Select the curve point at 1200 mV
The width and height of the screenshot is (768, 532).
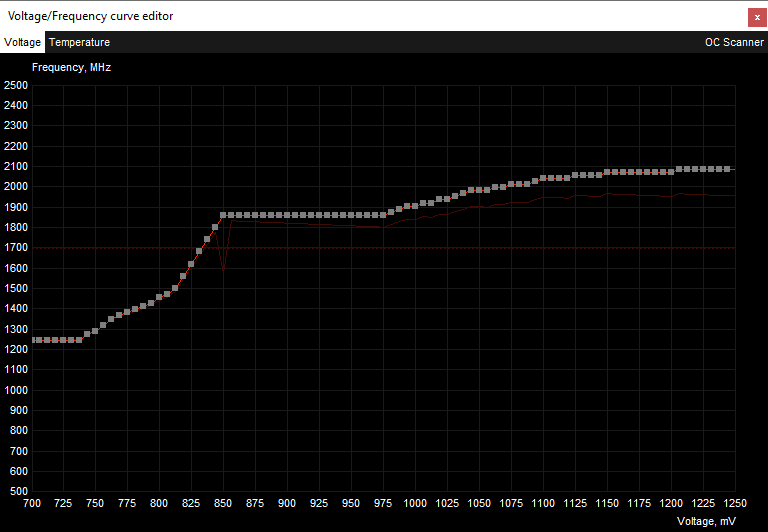pyautogui.click(x=671, y=172)
